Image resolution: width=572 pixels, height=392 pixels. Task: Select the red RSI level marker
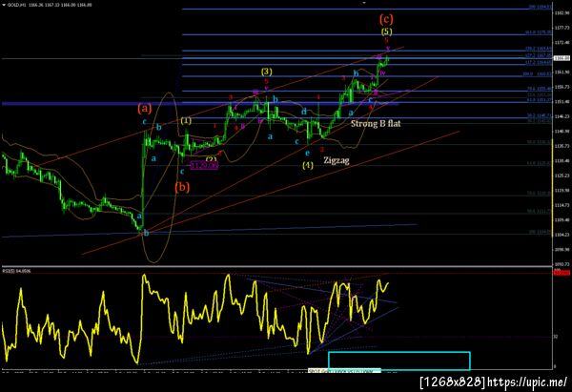click(562, 273)
